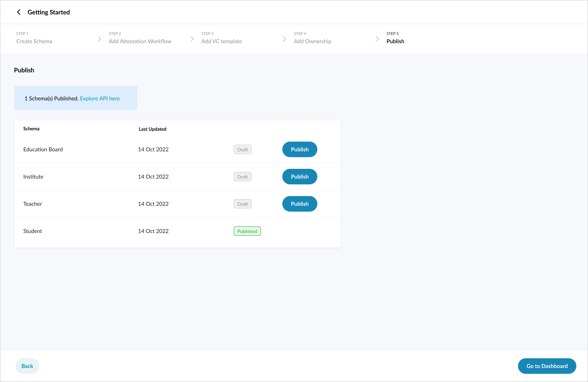
Task: Click Draft badge in Education Board row
Action: pyautogui.click(x=242, y=150)
